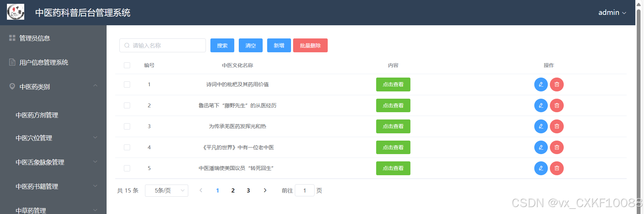644x214 pixels.
Task: Toggle select-all checkbox in table header
Action: [x=127, y=65]
